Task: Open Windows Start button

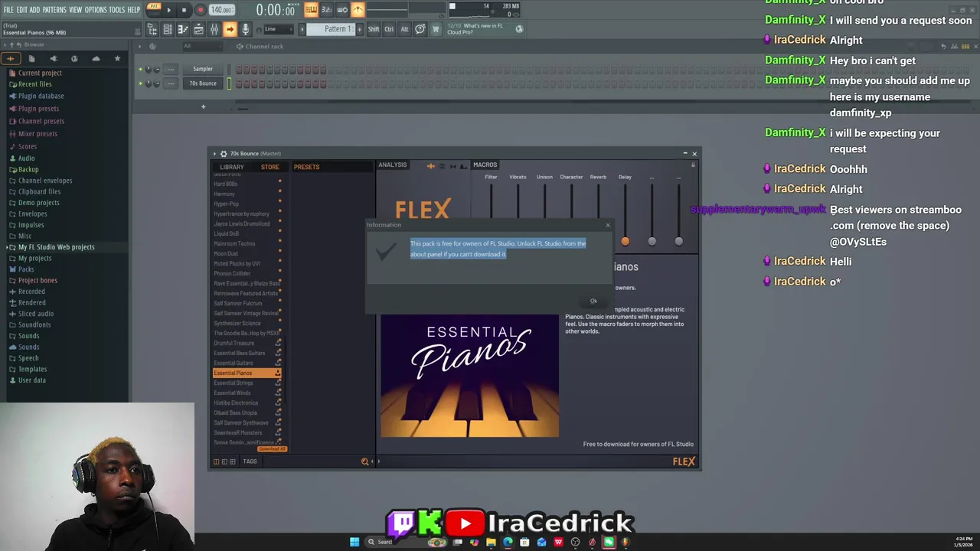Action: click(354, 542)
